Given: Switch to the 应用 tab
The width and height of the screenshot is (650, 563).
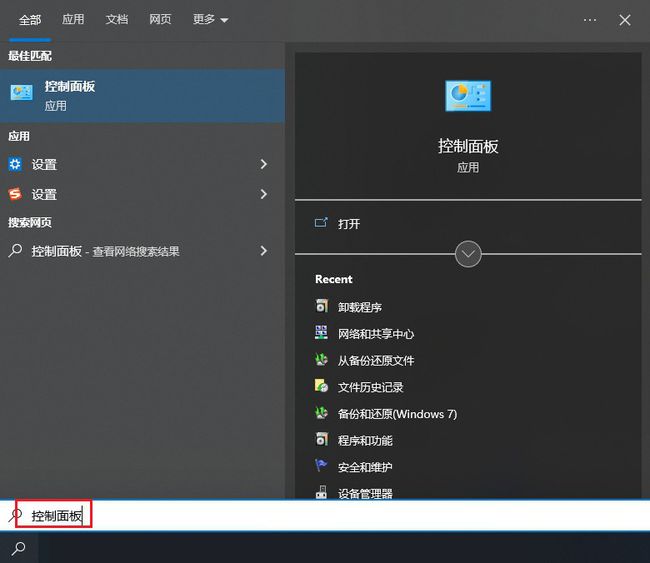Looking at the screenshot, I should point(73,19).
